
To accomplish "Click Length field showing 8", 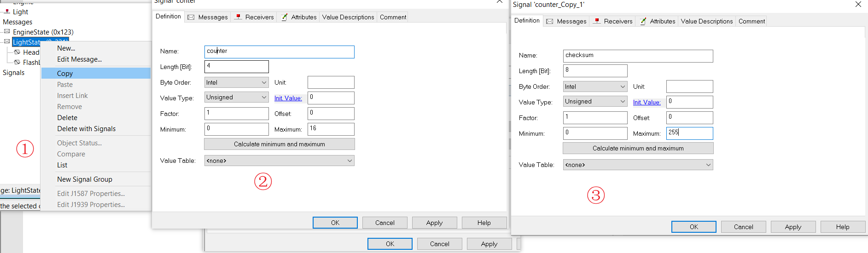I will click(x=595, y=71).
